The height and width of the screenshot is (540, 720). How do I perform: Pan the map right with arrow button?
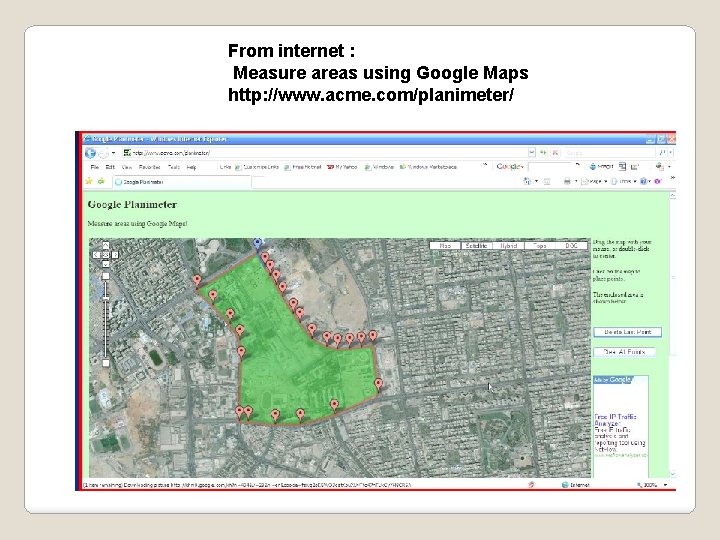115,255
